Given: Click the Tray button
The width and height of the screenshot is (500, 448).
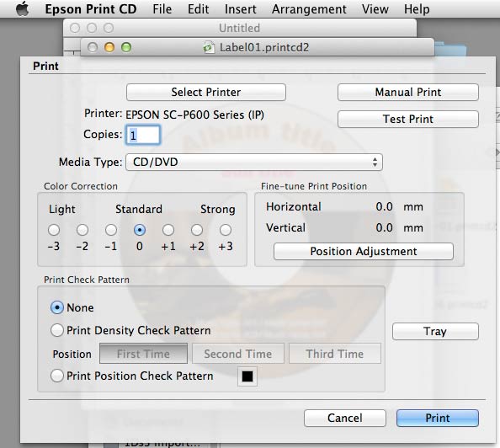Looking at the screenshot, I should click(x=435, y=331).
